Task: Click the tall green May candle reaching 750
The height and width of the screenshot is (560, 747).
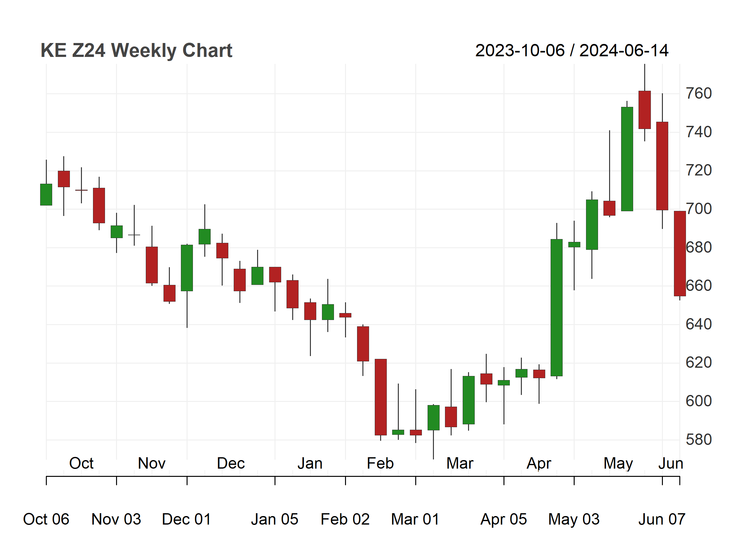Action: [627, 159]
